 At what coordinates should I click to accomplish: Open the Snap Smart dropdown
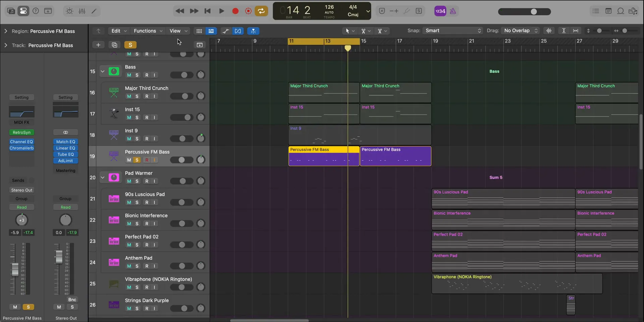453,31
